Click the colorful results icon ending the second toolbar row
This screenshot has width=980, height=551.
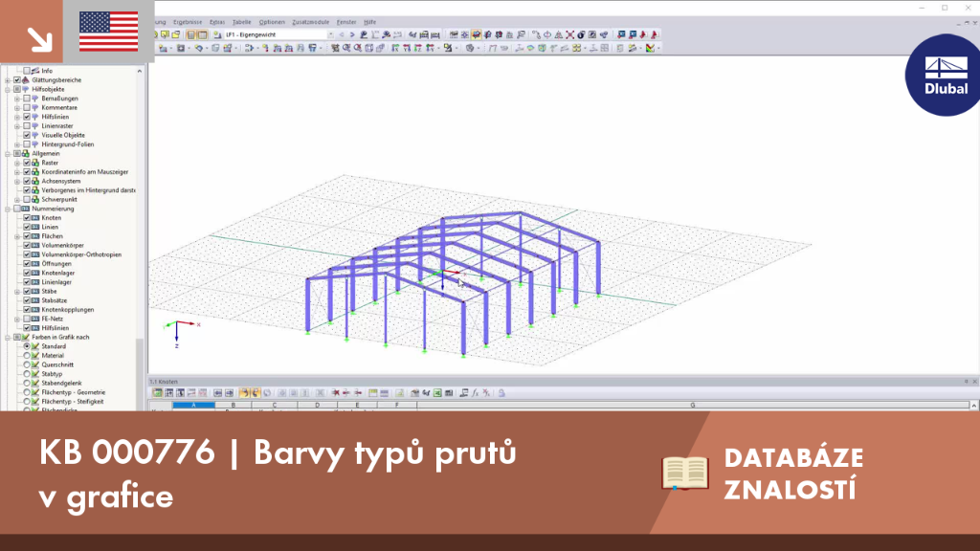click(651, 48)
